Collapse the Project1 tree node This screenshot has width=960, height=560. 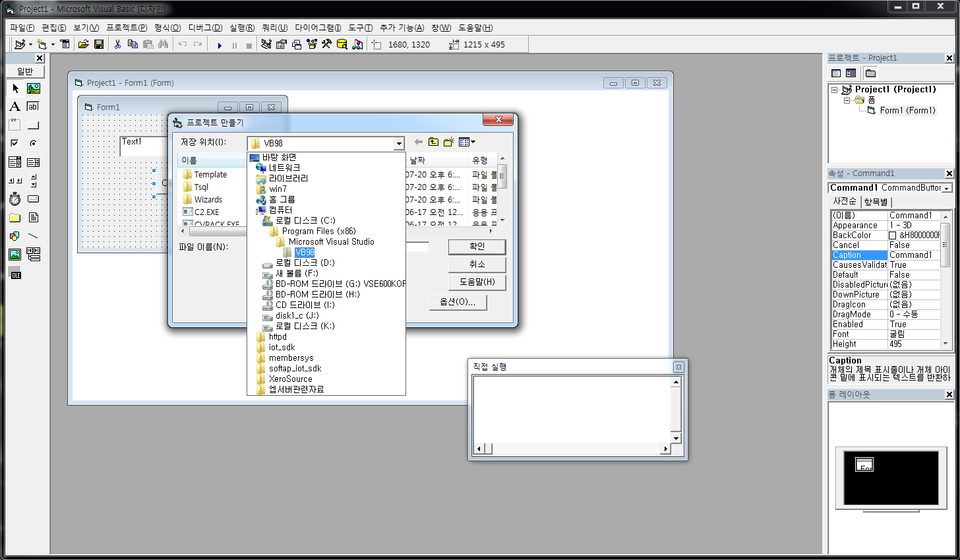(834, 89)
